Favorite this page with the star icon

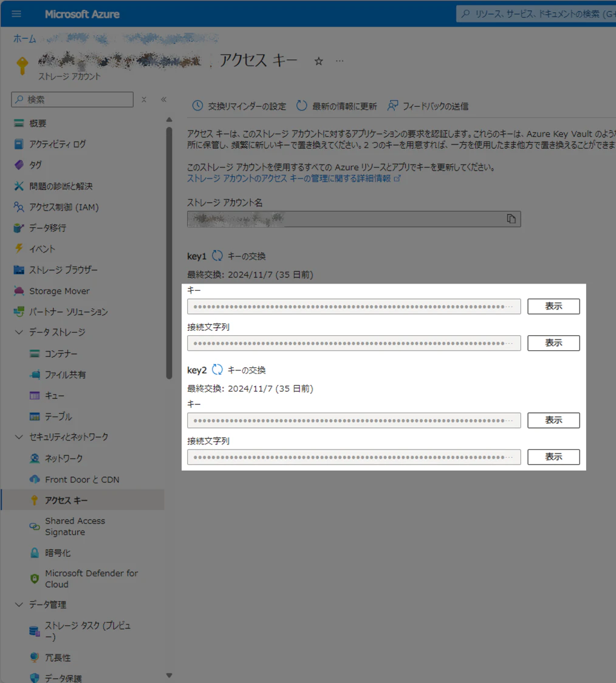pyautogui.click(x=319, y=61)
